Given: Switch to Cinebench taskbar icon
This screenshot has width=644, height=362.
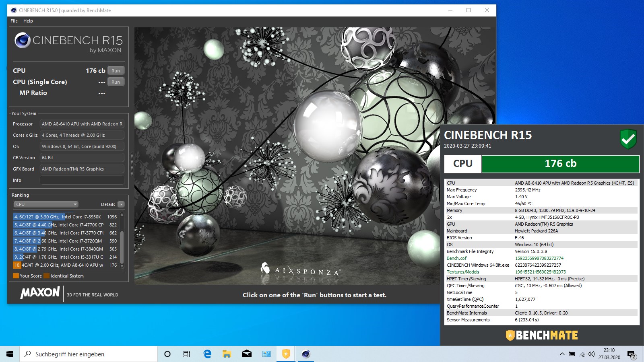Looking at the screenshot, I should coord(306,354).
